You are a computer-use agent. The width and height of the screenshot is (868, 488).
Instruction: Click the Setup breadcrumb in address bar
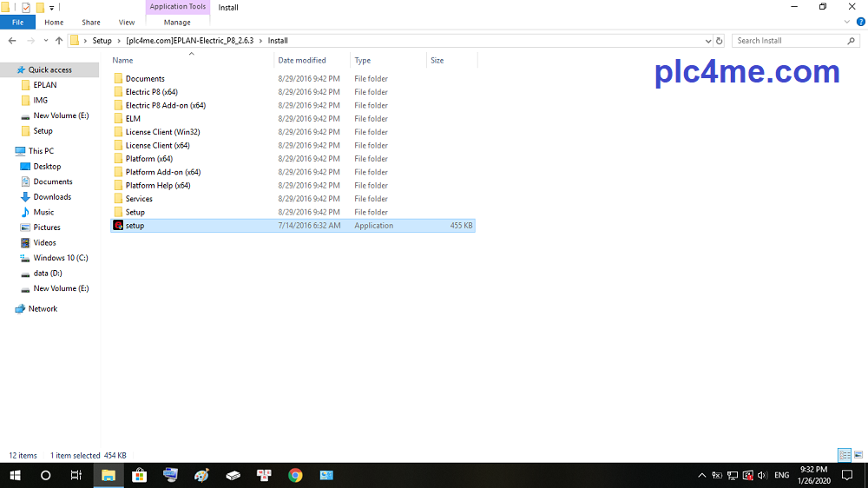(x=102, y=41)
